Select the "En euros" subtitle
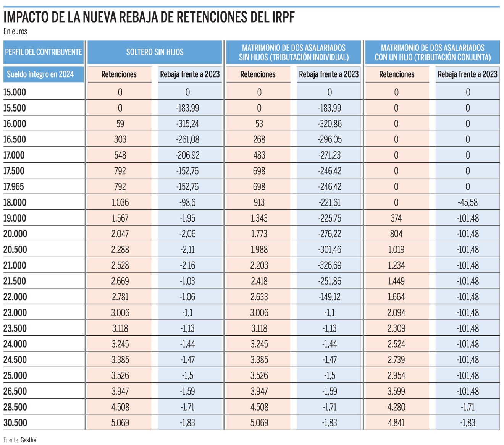The image size is (504, 445). [x=15, y=32]
